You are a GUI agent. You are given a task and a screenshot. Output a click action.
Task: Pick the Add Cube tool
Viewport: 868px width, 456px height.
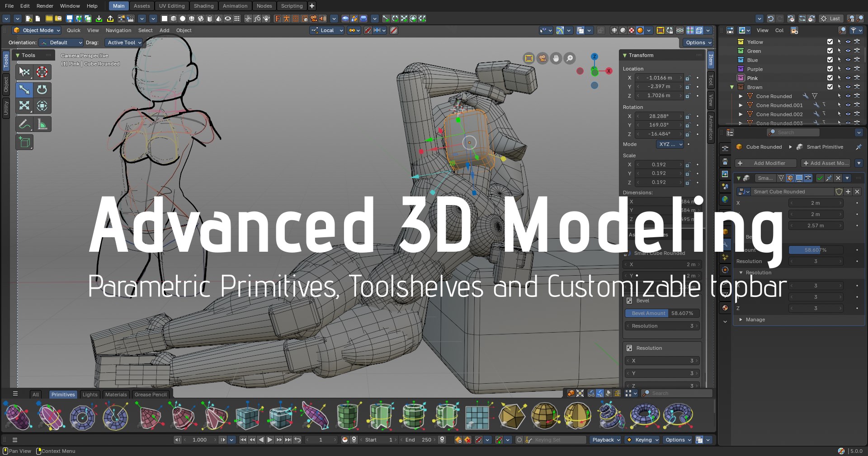tap(24, 142)
